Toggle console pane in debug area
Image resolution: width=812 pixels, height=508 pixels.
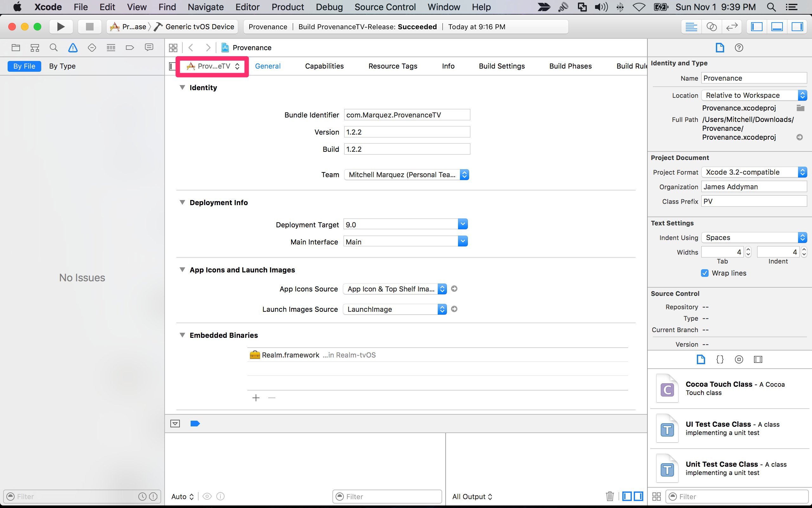[638, 496]
